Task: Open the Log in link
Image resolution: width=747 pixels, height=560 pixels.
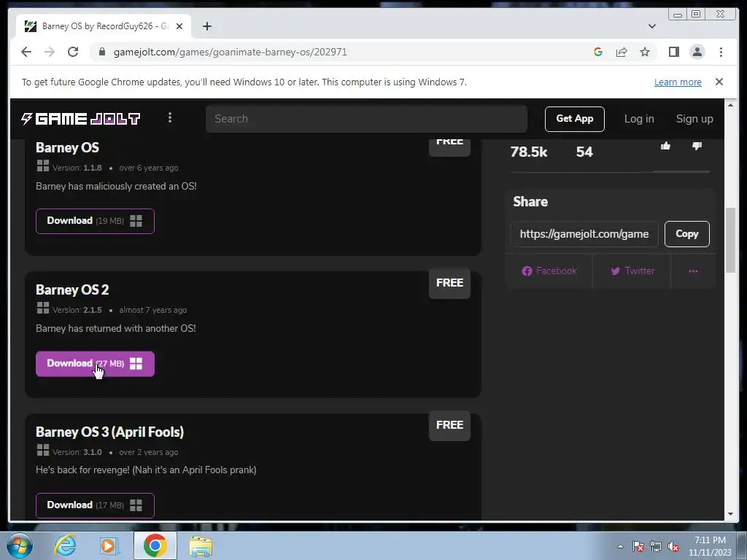Action: (x=639, y=119)
